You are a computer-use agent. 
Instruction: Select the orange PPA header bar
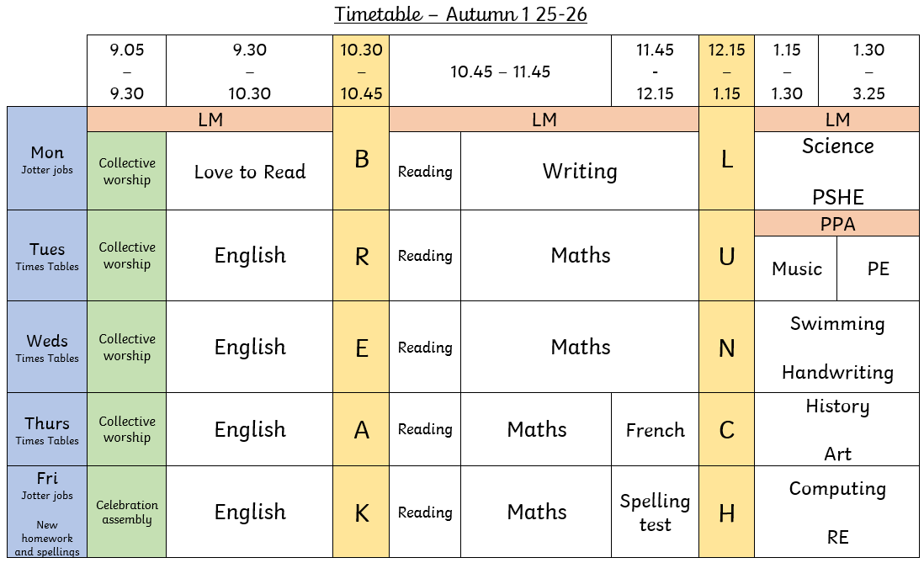click(836, 224)
